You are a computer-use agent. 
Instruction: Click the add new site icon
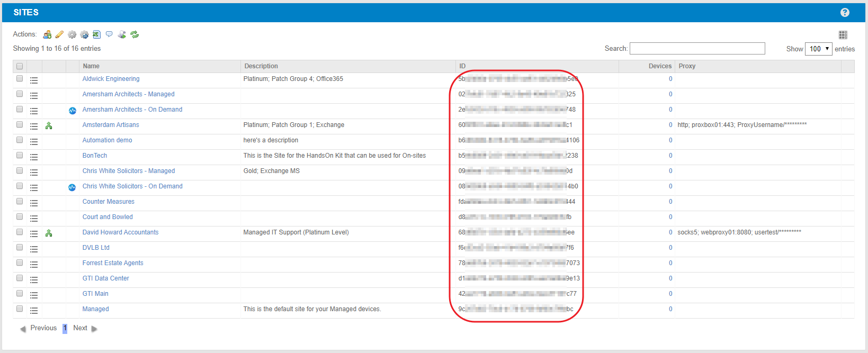click(47, 34)
